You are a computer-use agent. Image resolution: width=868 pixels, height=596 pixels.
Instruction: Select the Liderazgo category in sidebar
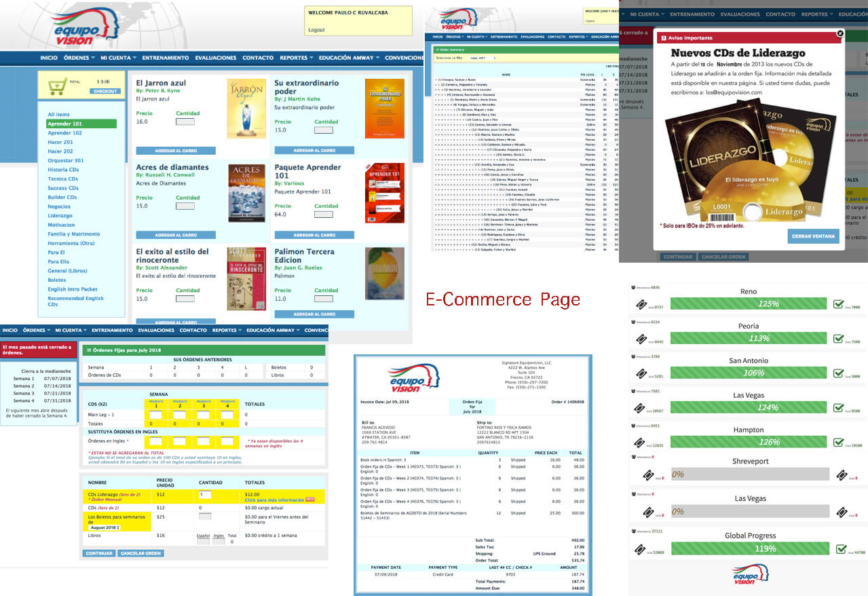coord(60,216)
